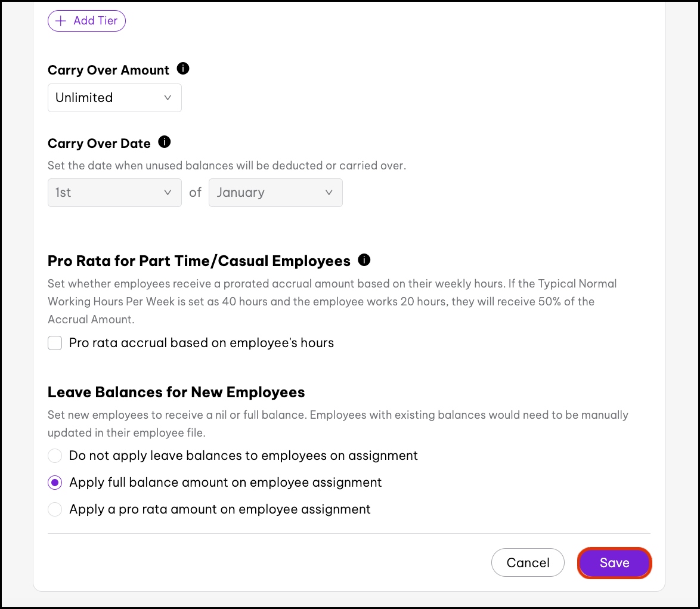This screenshot has height=609, width=700.
Task: Click the plus icon on Add Tier
Action: pos(61,21)
